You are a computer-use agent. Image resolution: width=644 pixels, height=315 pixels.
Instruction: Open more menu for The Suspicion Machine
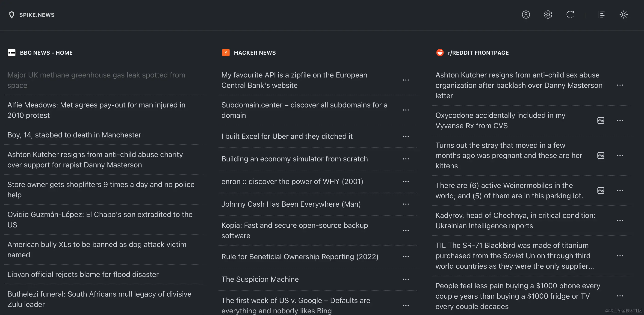tap(406, 279)
